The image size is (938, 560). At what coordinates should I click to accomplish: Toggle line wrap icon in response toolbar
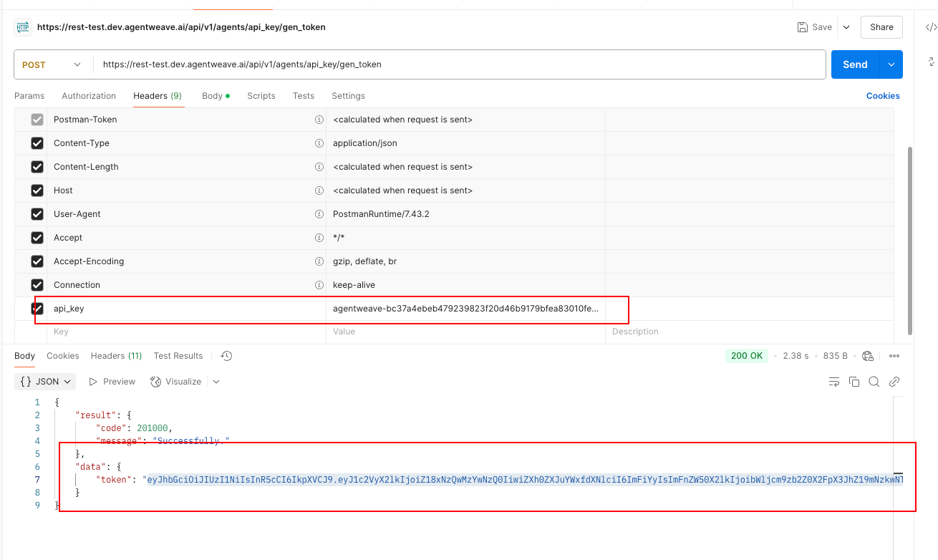[x=834, y=382]
